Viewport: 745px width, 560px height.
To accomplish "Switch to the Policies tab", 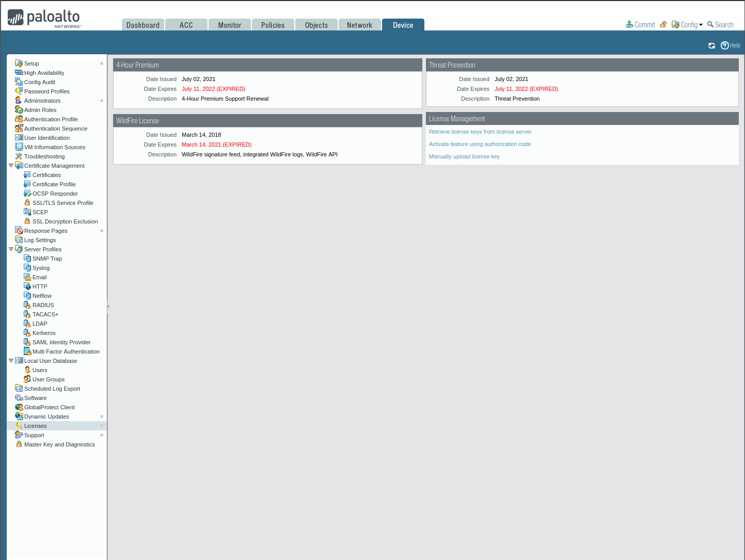I will [x=273, y=25].
